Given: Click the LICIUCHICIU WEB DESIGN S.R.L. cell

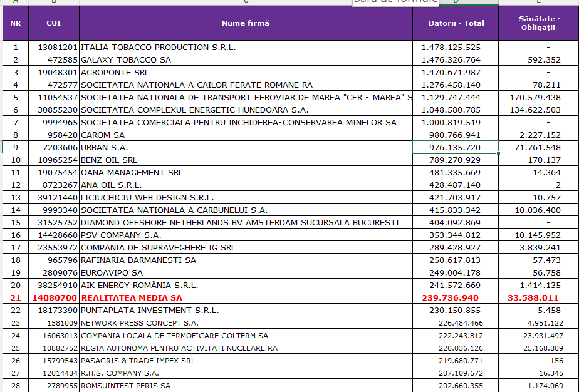Looking at the screenshot, I should 147,197.
